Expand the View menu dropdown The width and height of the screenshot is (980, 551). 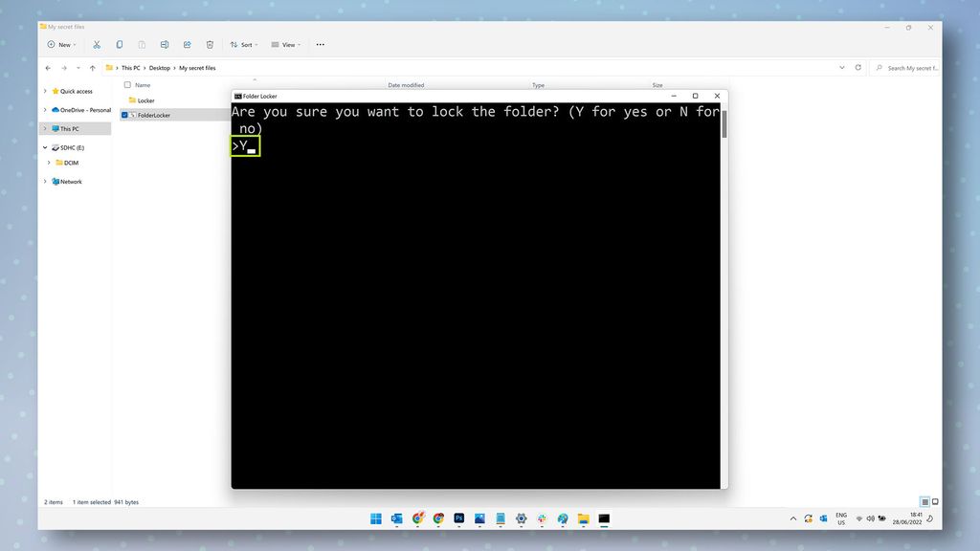286,44
